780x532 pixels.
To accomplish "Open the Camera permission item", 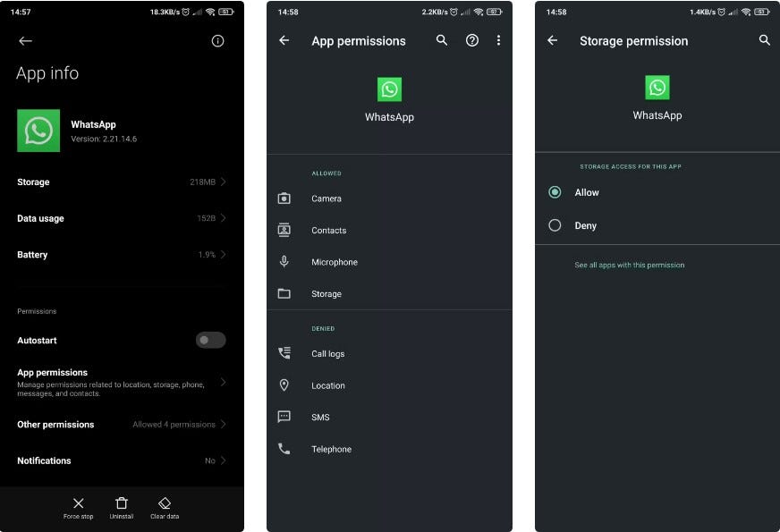I will (389, 198).
